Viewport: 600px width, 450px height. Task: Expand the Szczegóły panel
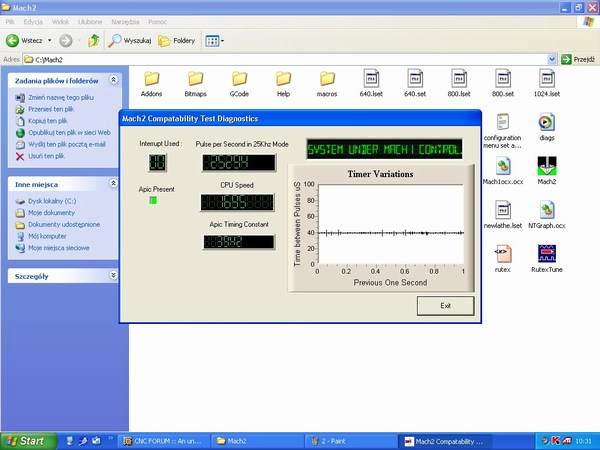[x=113, y=275]
